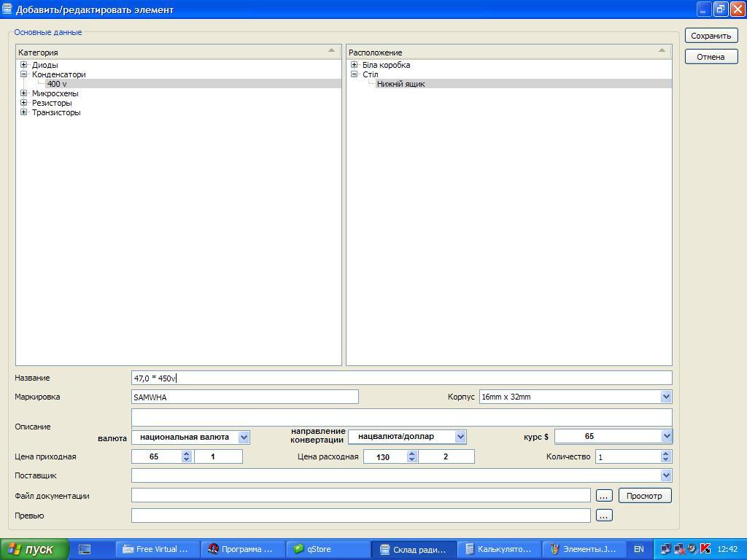Click the Название text field
747x560 pixels.
pyautogui.click(x=401, y=378)
